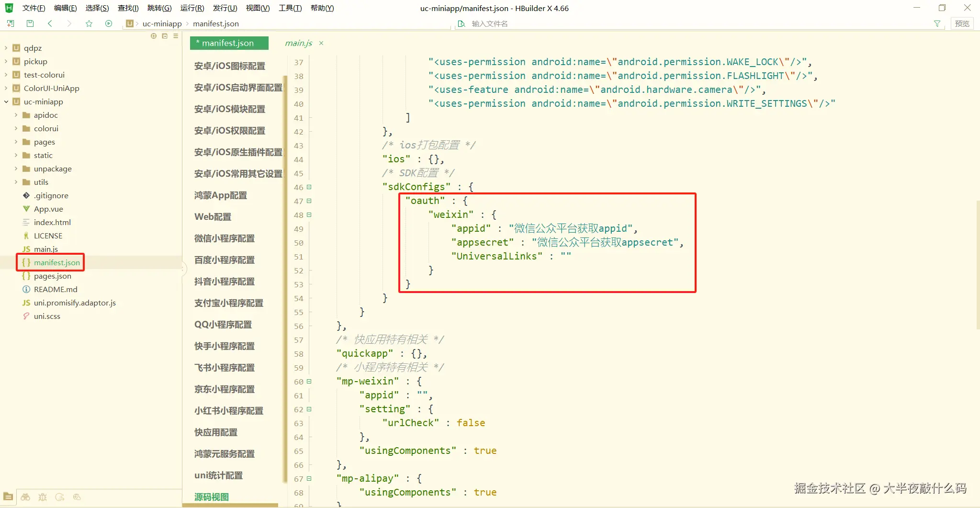
Task: Open README.md in the project tree
Action: coord(56,289)
